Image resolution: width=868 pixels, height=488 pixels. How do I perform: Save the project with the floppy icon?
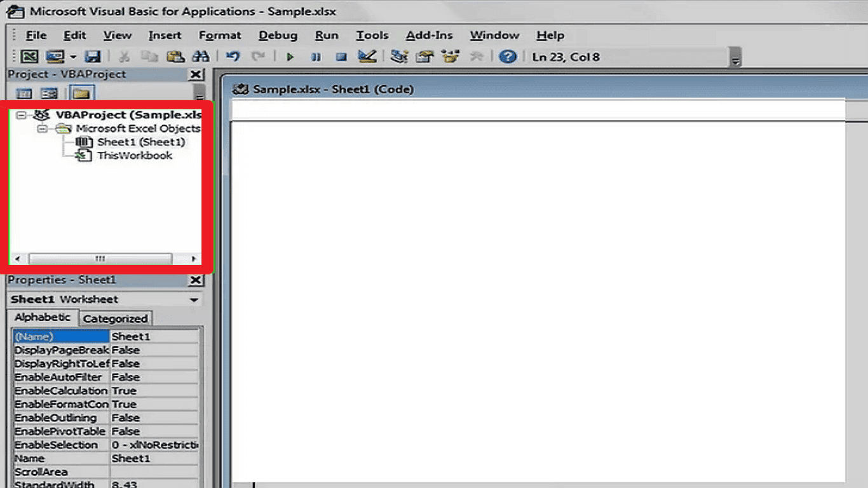[93, 57]
